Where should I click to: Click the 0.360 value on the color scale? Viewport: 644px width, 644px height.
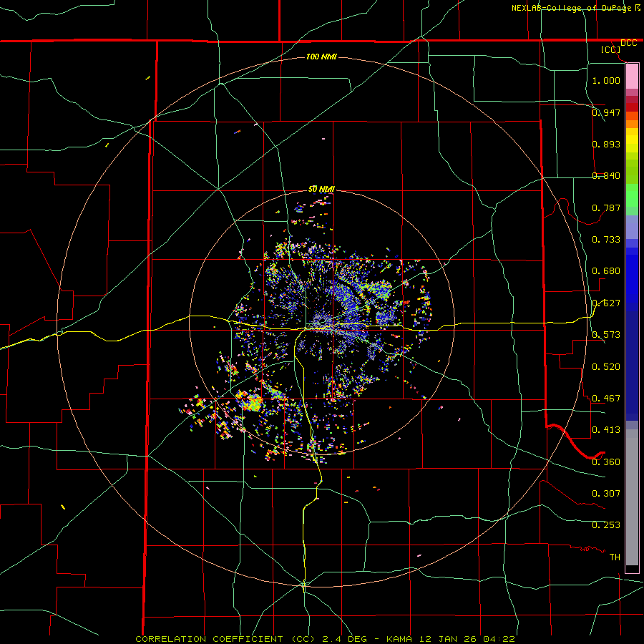pos(606,462)
